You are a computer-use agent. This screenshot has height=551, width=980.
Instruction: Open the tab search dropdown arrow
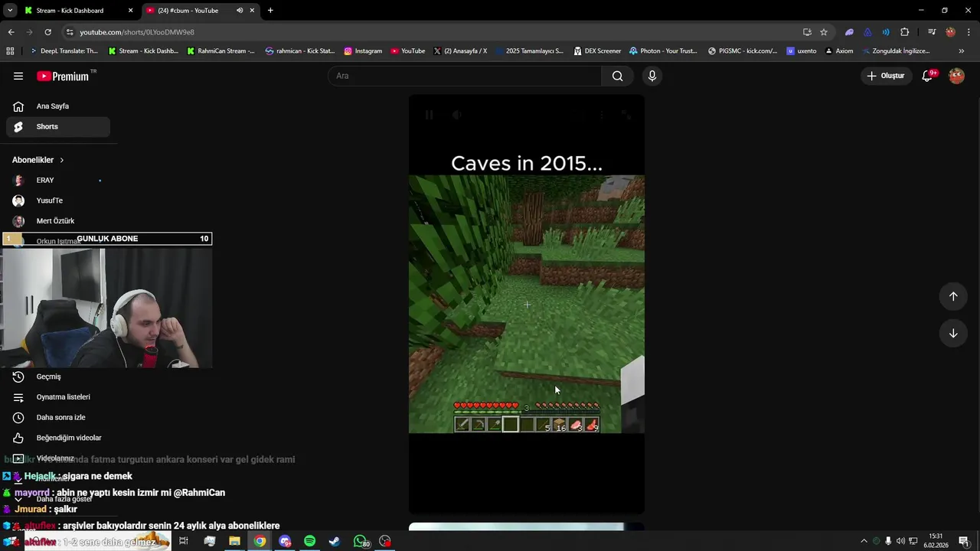[10, 11]
